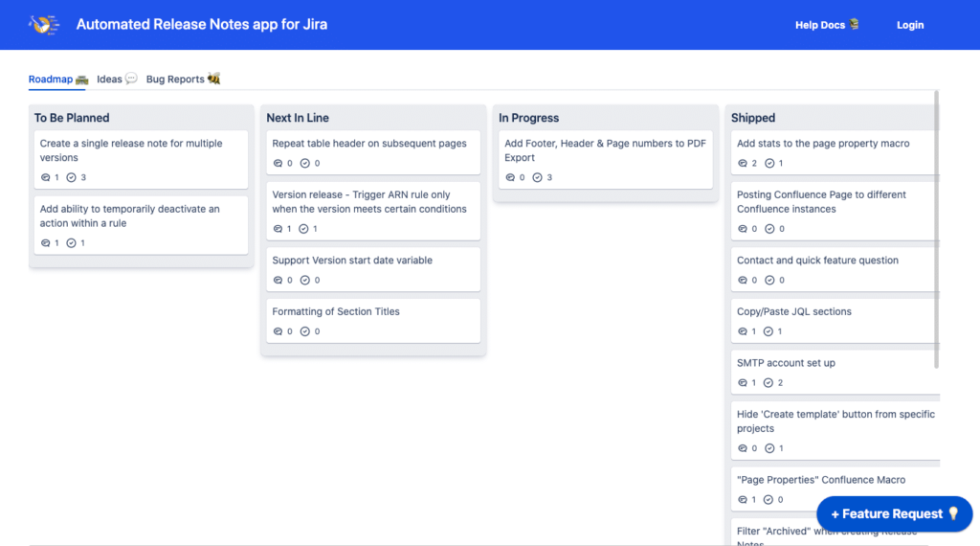Screen dimensions: 980x546
Task: Click comment icon on 'Support Version start date variable'
Action: pyautogui.click(x=278, y=281)
